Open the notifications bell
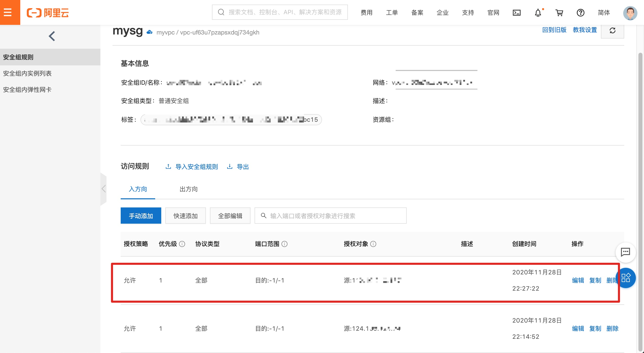This screenshot has width=644, height=353. click(x=538, y=12)
